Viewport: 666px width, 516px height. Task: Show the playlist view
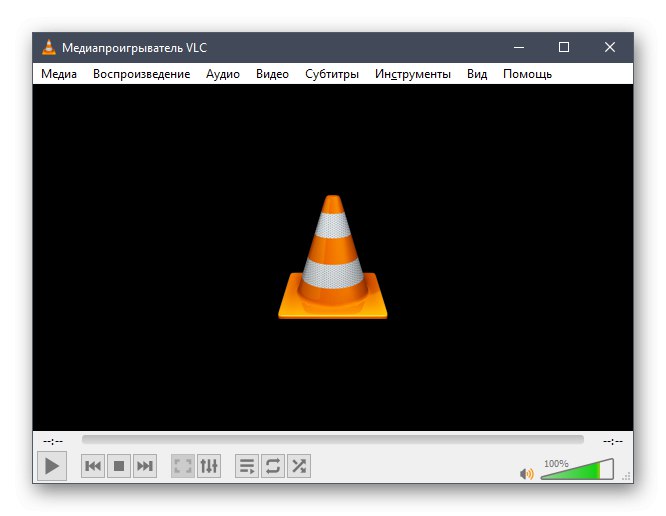[247, 466]
